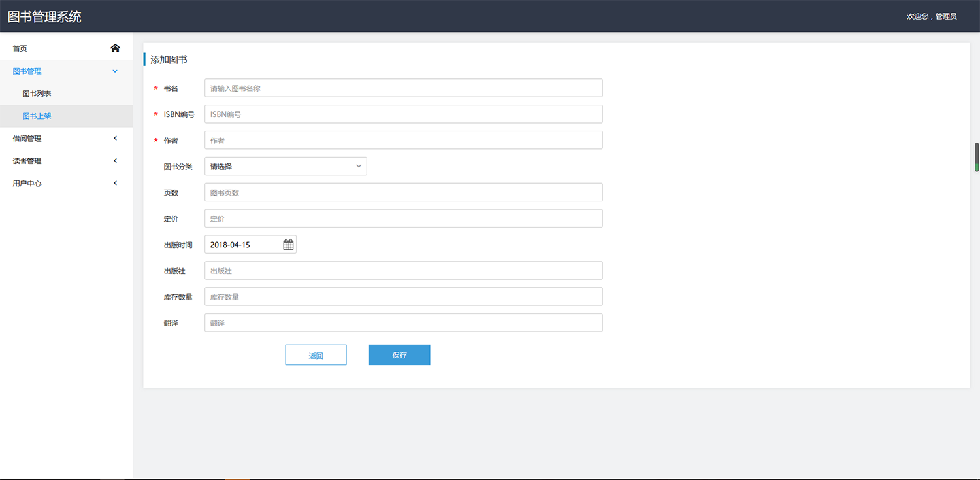
Task: Click the 库存数量 field label
Action: pyautogui.click(x=178, y=297)
